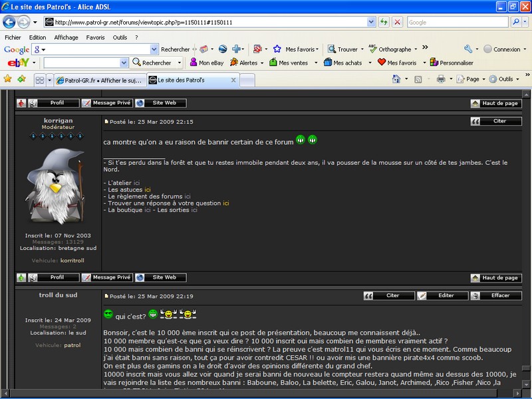Open the Quick Tabs list dropdown arrow
This screenshot has width=532, height=399.
[x=49, y=80]
